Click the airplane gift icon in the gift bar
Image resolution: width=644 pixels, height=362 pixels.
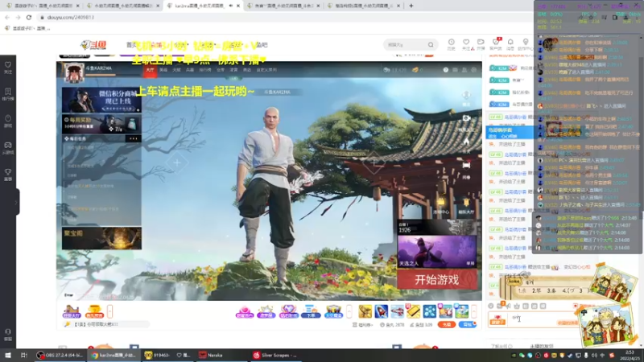coord(397,311)
